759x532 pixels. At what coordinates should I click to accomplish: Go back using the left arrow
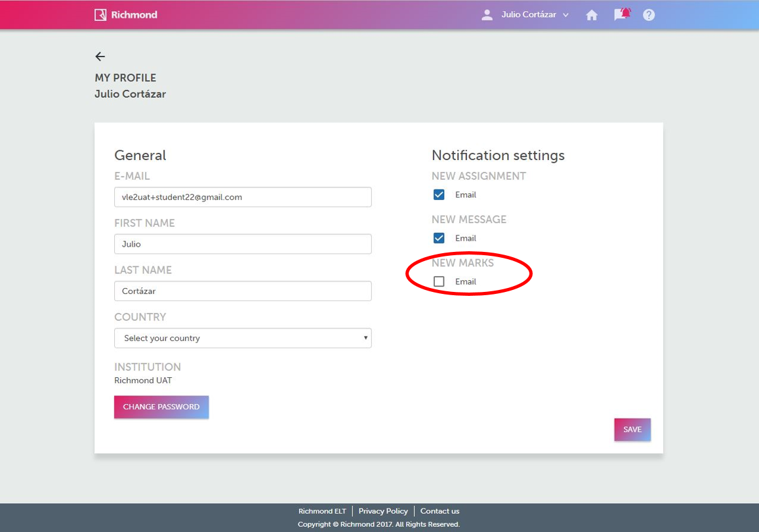tap(100, 56)
